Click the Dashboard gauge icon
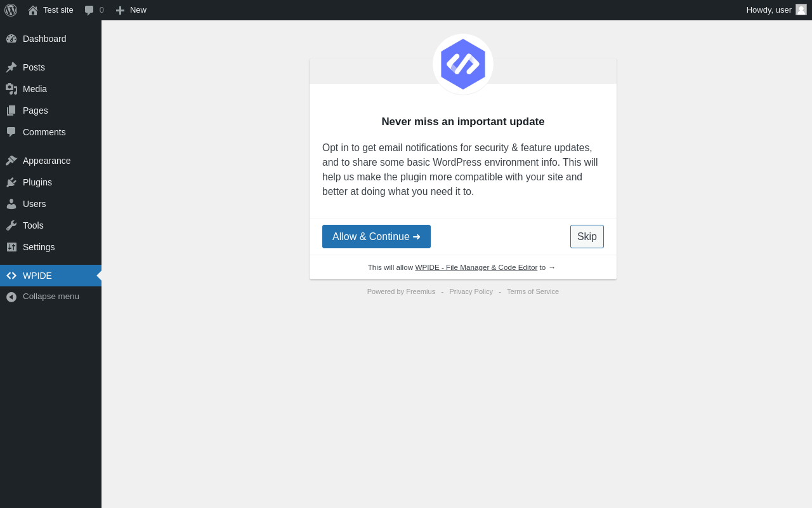 coord(11,39)
